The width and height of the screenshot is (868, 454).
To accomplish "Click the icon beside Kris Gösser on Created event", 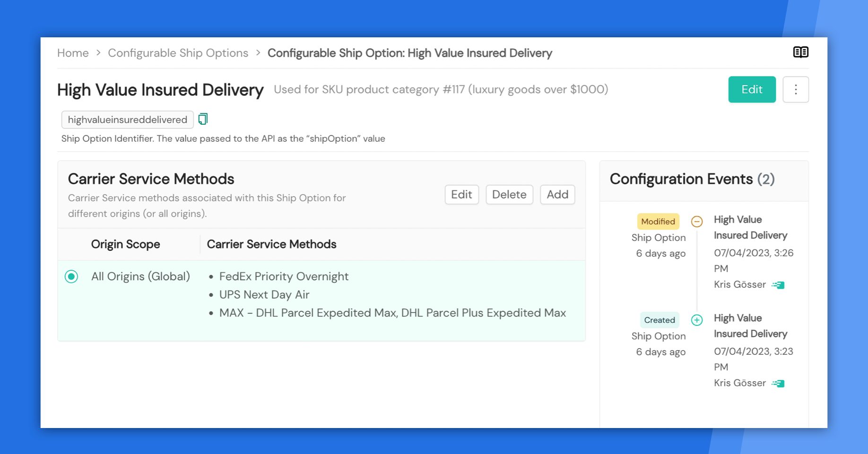I will 778,383.
